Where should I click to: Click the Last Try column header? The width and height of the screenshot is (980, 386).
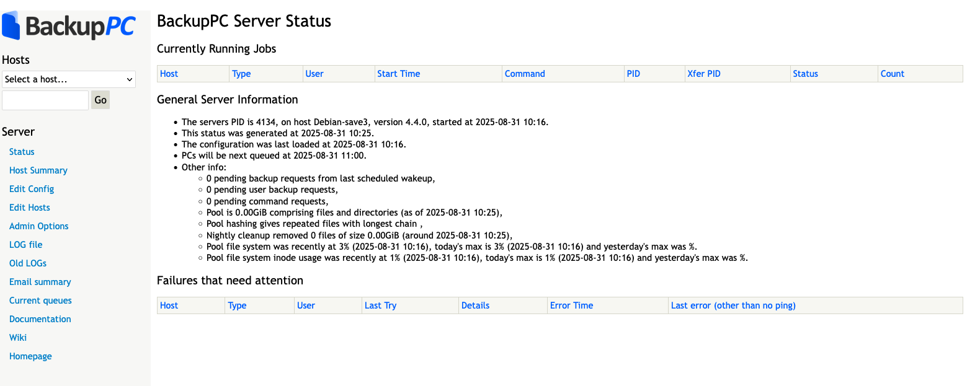pyautogui.click(x=380, y=305)
